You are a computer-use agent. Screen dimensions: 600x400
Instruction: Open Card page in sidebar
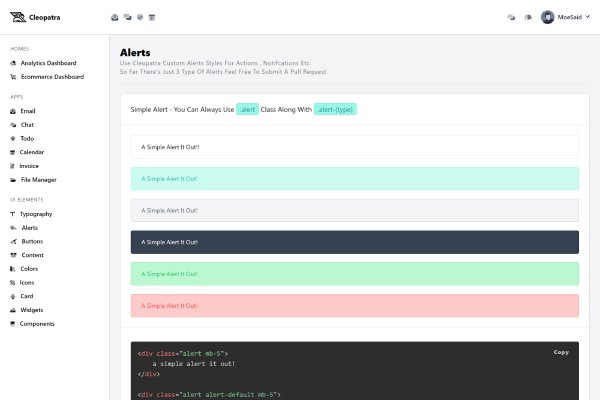(x=27, y=296)
